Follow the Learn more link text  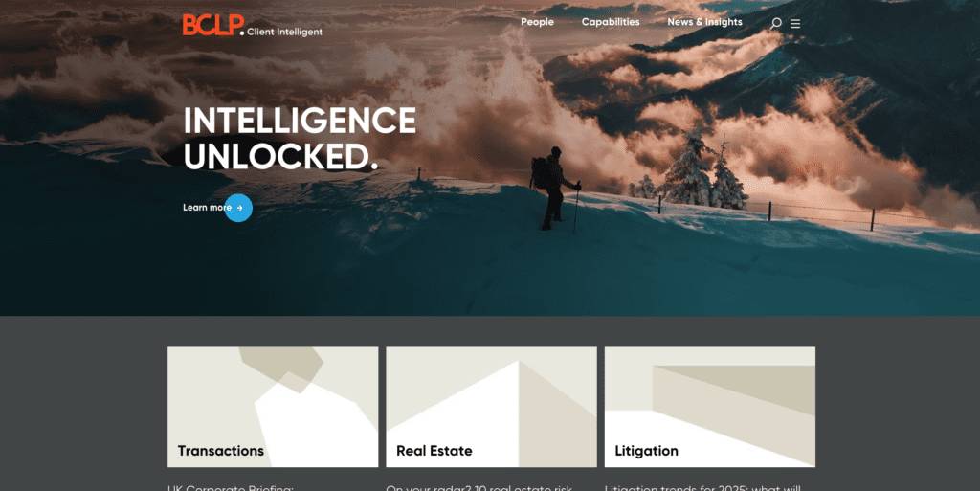(207, 208)
